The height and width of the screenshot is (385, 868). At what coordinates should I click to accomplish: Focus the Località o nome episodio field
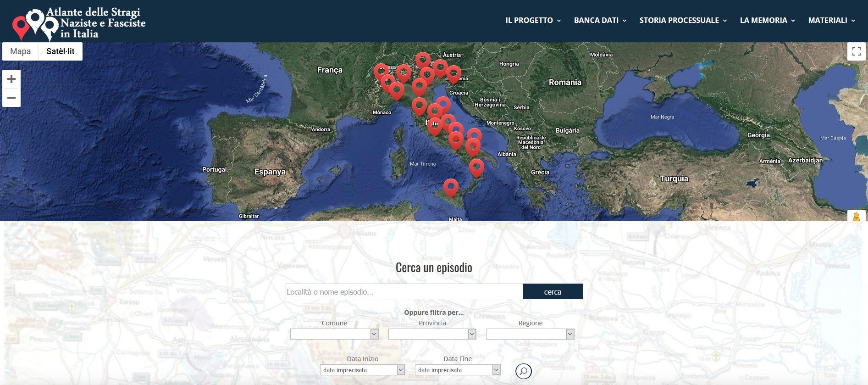[x=404, y=291]
